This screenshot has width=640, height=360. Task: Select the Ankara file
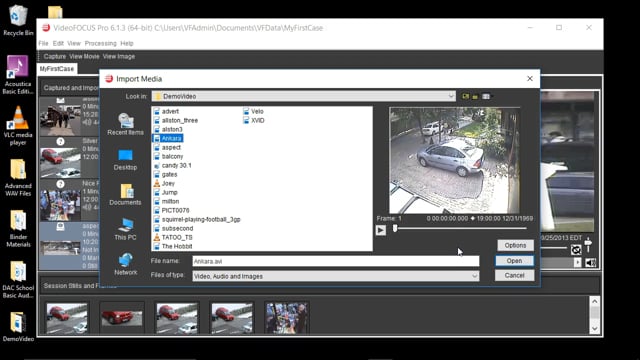click(167, 138)
